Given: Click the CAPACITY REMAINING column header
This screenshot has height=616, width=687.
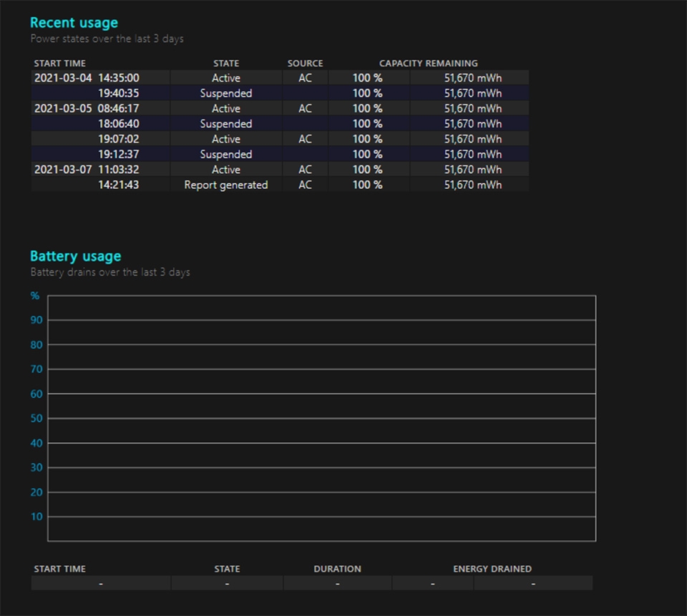Looking at the screenshot, I should click(428, 63).
